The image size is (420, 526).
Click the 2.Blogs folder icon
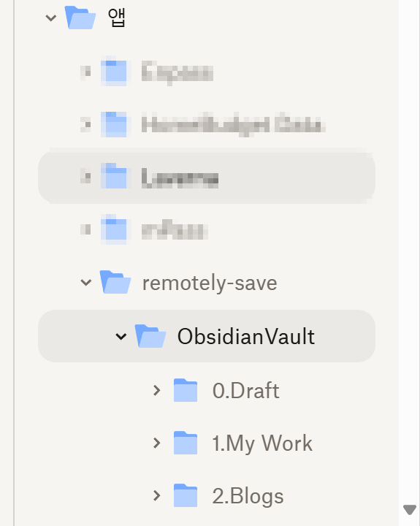pyautogui.click(x=186, y=495)
